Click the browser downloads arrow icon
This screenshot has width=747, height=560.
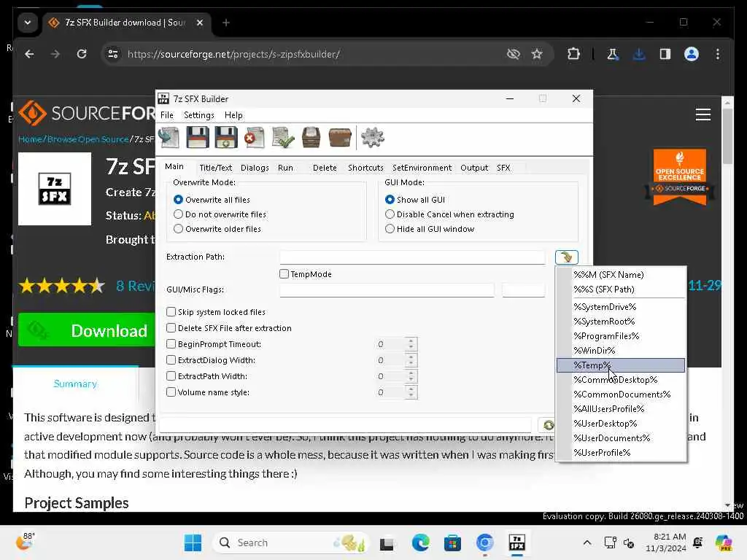point(639,54)
